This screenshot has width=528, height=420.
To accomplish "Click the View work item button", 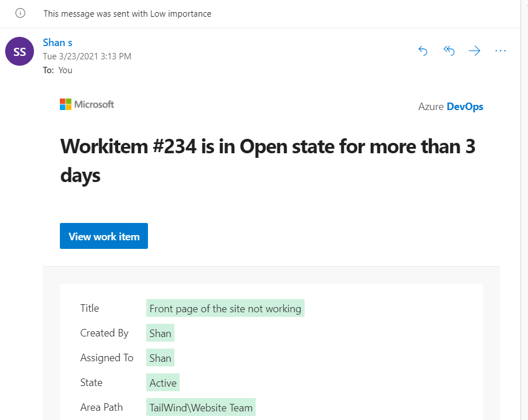I will tap(104, 236).
